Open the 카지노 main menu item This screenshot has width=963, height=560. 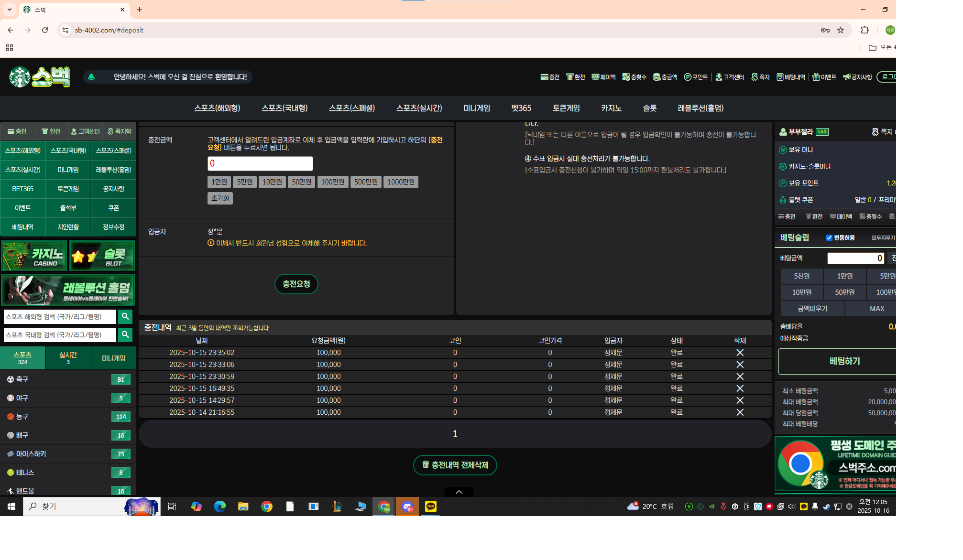[x=611, y=108]
